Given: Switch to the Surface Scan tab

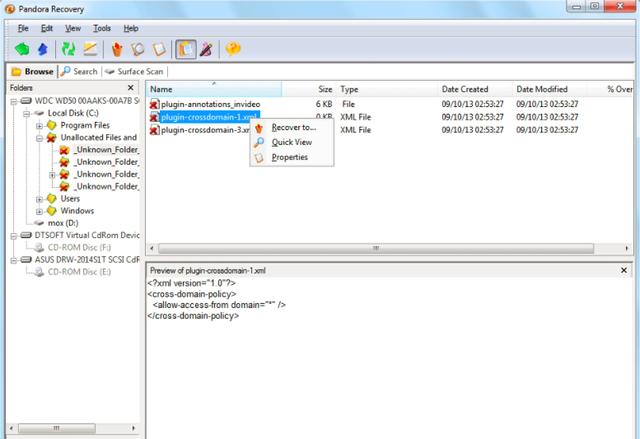Looking at the screenshot, I should coord(135,71).
